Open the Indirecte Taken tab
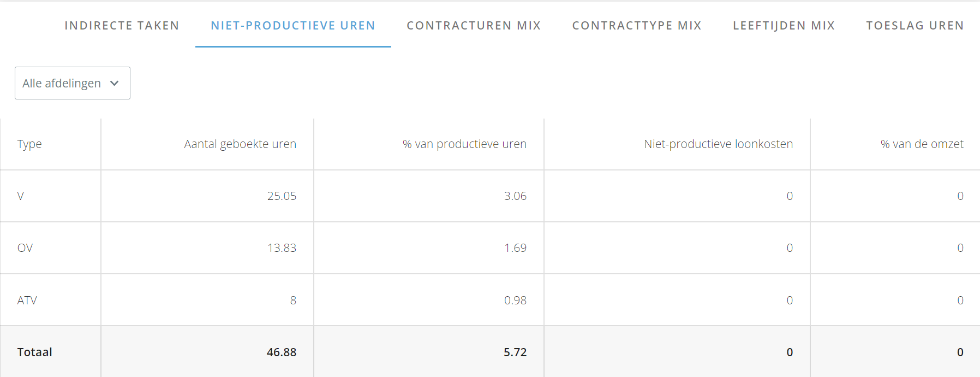 [122, 26]
